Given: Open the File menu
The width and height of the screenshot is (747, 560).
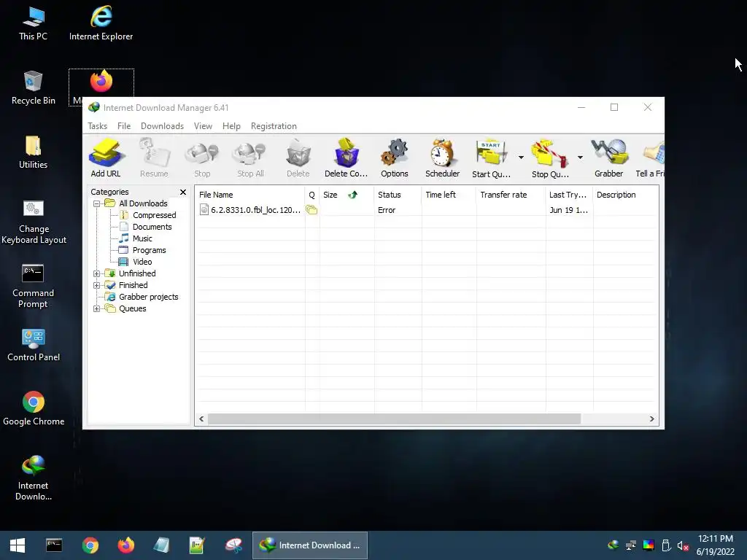Looking at the screenshot, I should pos(124,126).
